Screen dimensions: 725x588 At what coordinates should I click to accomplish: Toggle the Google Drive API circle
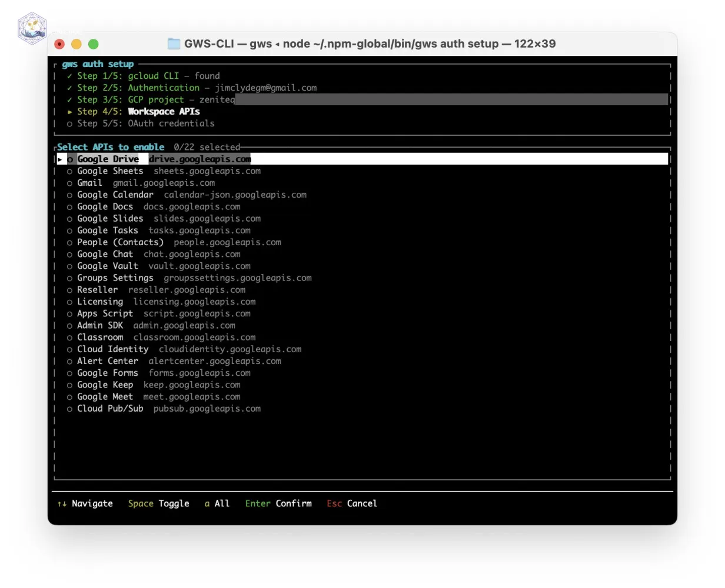coord(70,159)
